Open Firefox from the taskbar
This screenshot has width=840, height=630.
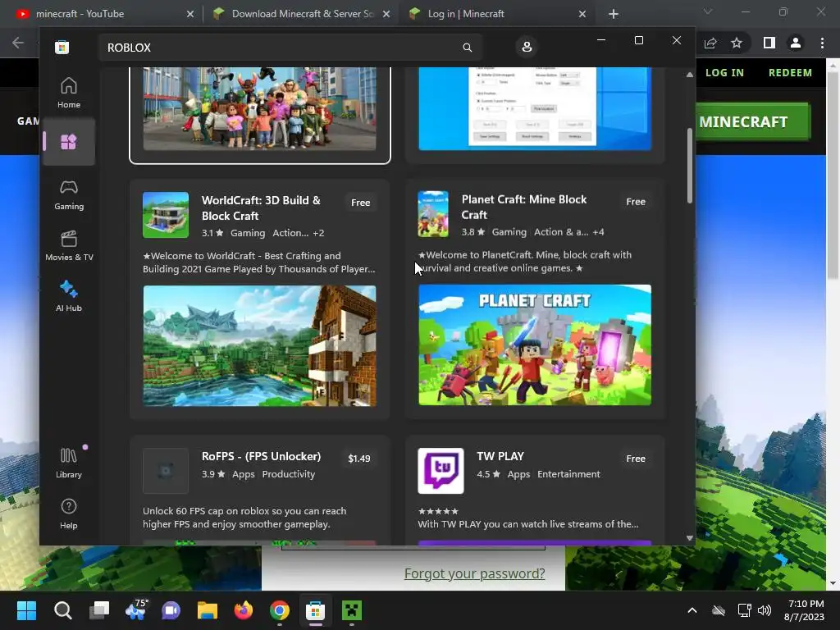pyautogui.click(x=243, y=610)
